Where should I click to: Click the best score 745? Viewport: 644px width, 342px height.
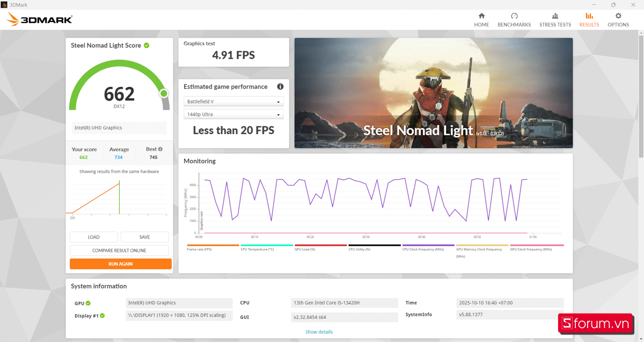[153, 158]
